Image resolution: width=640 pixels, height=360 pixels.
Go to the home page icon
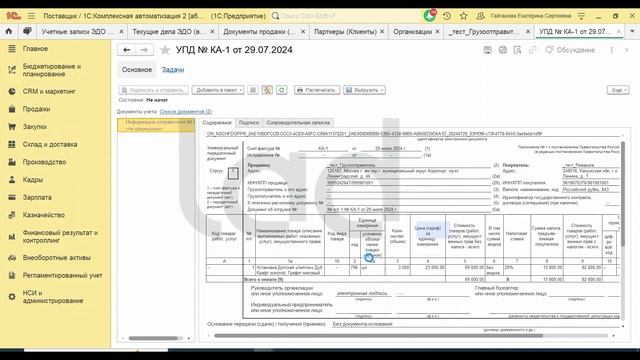[x=9, y=31]
